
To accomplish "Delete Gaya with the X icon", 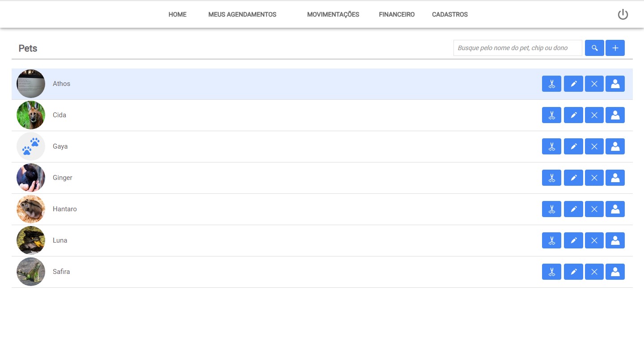I will click(x=594, y=146).
